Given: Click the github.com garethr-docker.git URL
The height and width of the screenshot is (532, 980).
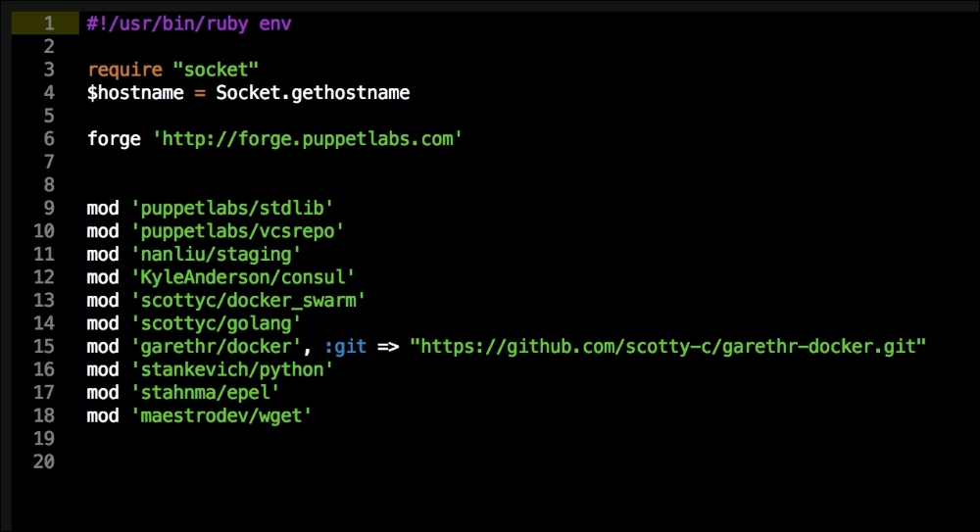Looking at the screenshot, I should click(x=668, y=346).
